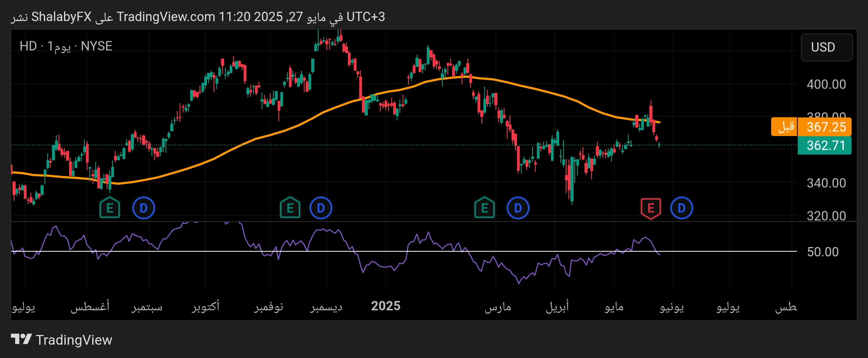Click the 340.00 price axis label
Screen dimensions: 868x358
[x=826, y=183]
